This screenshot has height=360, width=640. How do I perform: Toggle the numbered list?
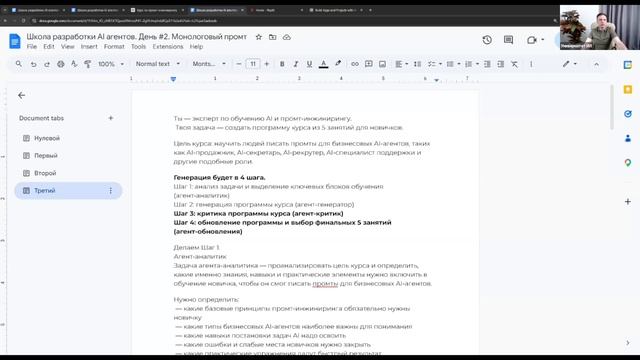pos(469,64)
